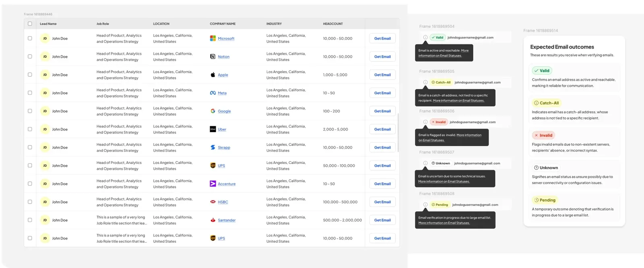Click the Meta logo icon
644x268 pixels.
(213, 93)
